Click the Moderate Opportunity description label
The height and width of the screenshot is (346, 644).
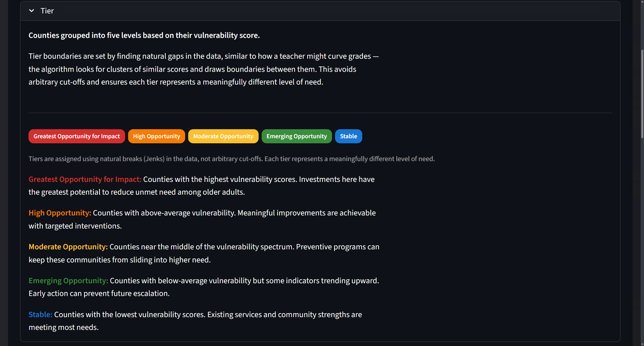click(x=68, y=247)
